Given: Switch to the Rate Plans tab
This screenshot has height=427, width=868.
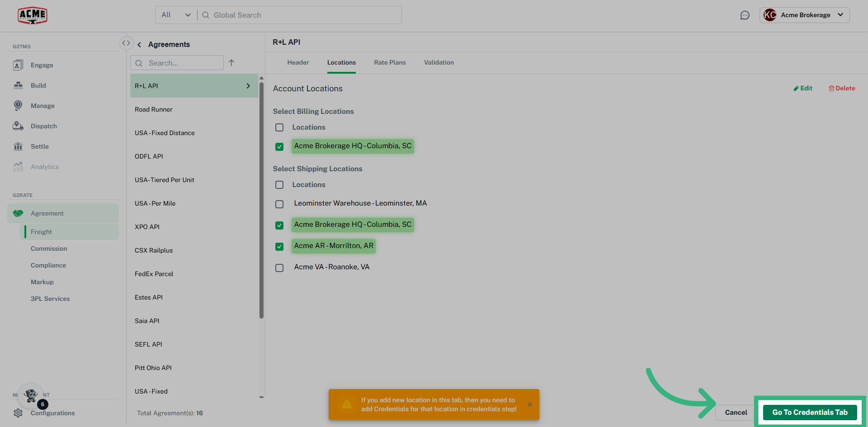Looking at the screenshot, I should click(390, 62).
